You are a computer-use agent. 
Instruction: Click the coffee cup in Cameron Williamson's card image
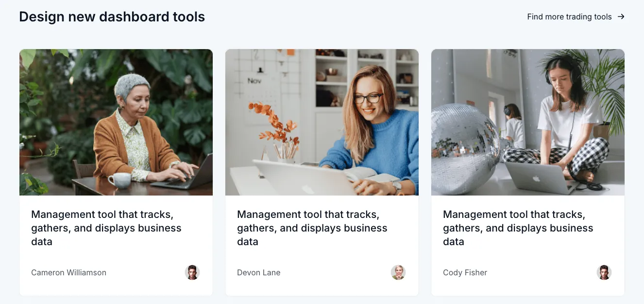tap(120, 180)
